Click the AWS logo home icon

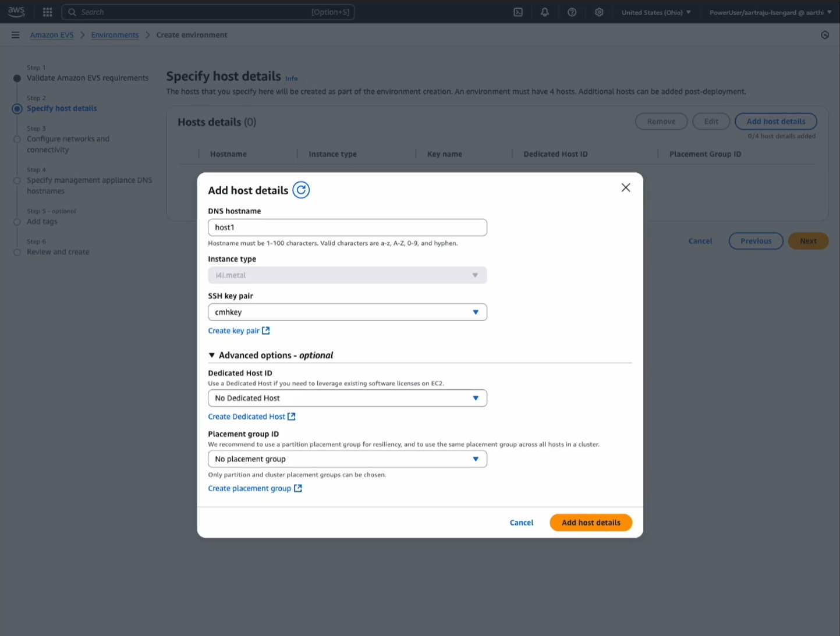(16, 12)
